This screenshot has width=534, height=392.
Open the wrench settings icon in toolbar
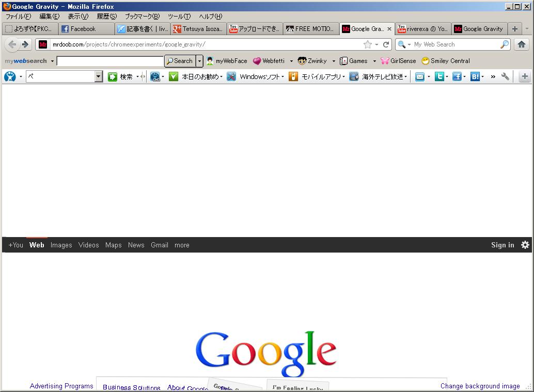click(x=505, y=76)
